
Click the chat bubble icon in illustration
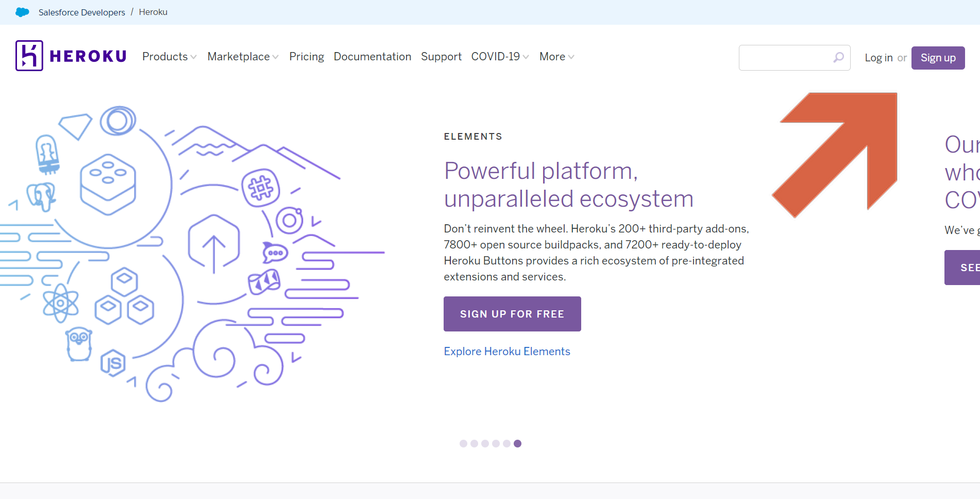275,253
